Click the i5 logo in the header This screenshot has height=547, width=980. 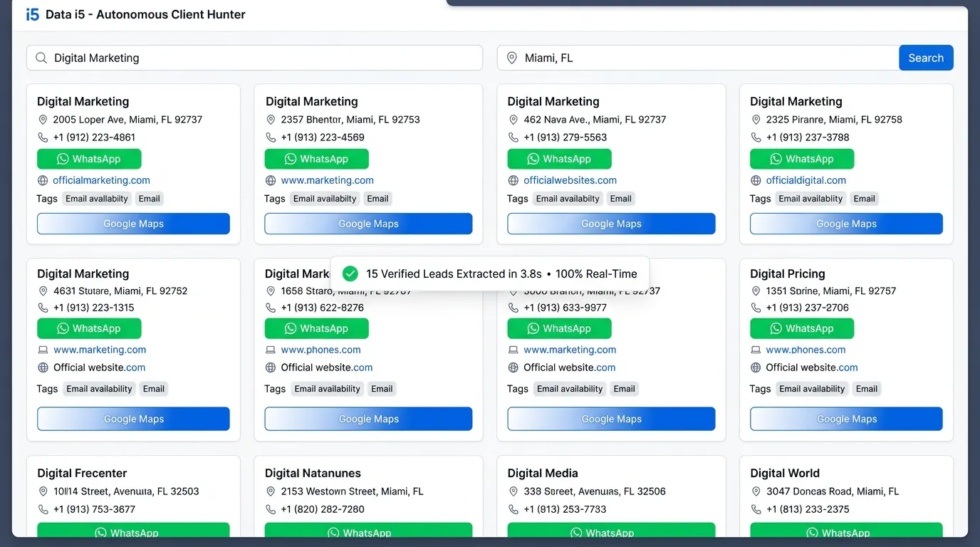tap(33, 14)
